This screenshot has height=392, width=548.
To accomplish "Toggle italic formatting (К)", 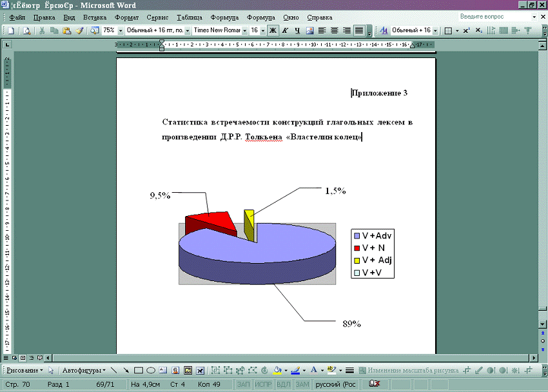I will coord(285,30).
